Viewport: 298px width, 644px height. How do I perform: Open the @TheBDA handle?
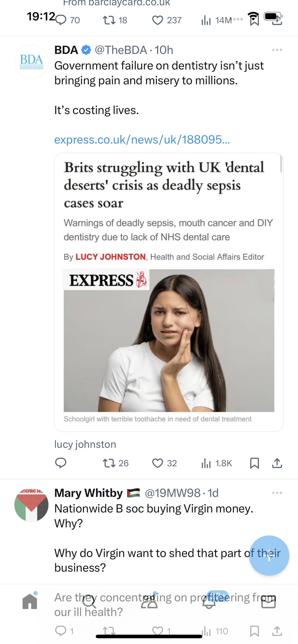[121, 50]
